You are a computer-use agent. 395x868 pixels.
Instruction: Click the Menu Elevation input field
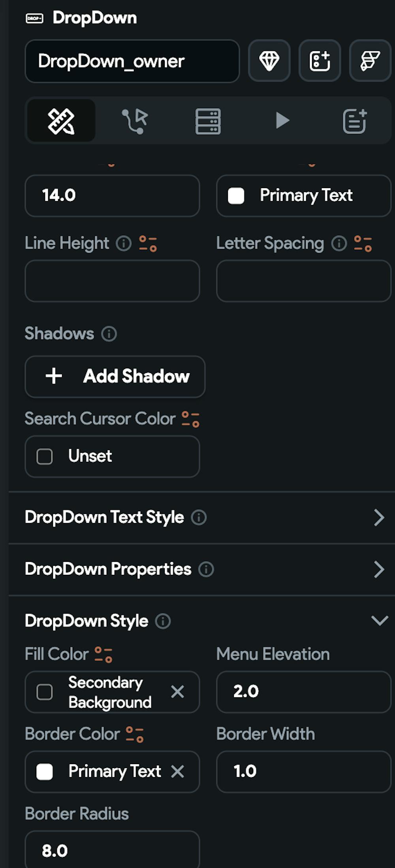pos(303,692)
